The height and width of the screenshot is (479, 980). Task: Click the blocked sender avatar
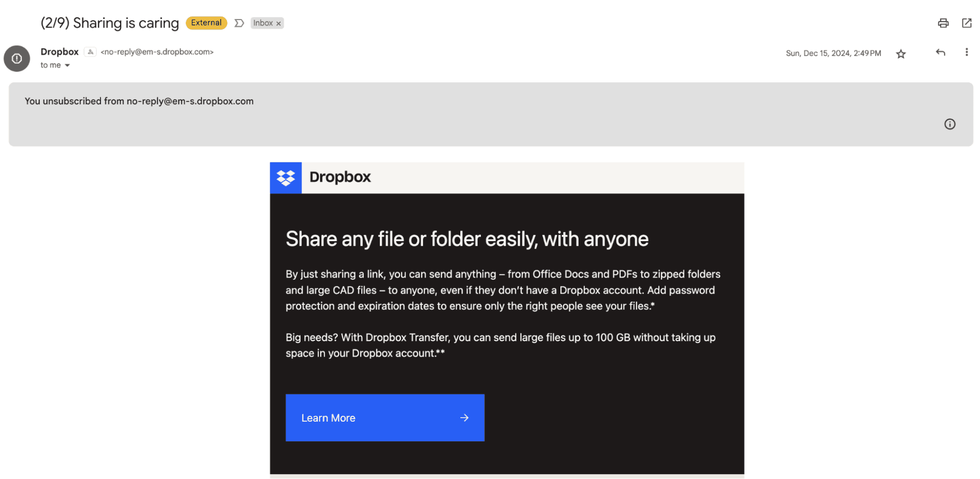tap(17, 58)
